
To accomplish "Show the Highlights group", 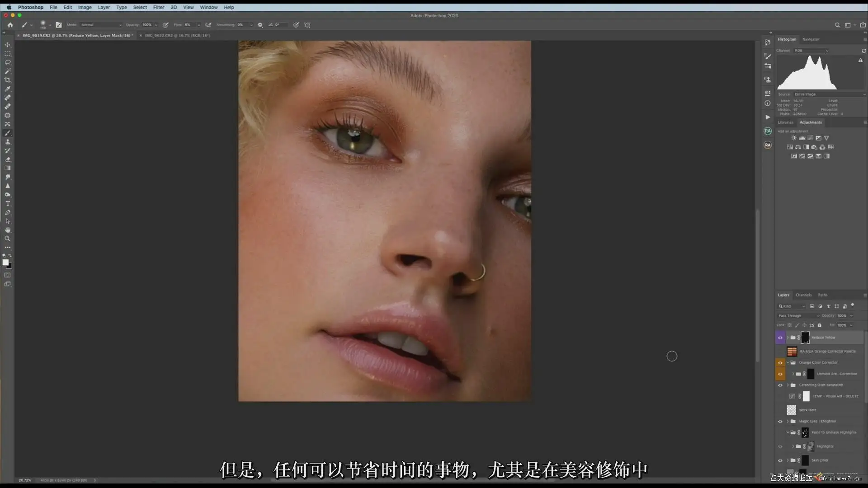I will (780, 446).
